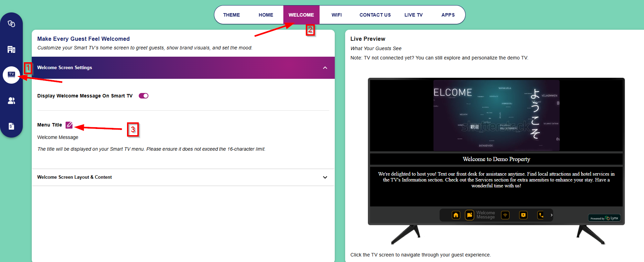Click the 'Welcome Message' label in TV menu
The height and width of the screenshot is (262, 644).
click(x=486, y=215)
